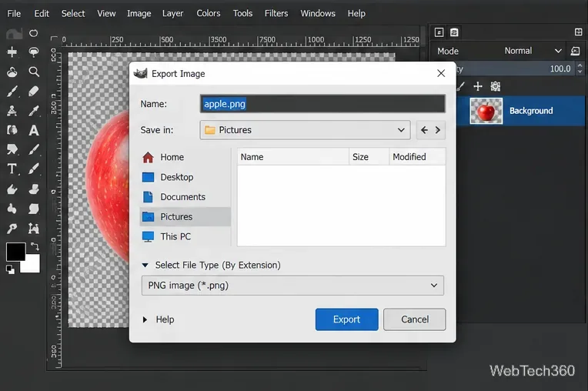Toggle the lock alpha channel icon
Screen dimensions: 588x391
(496, 87)
